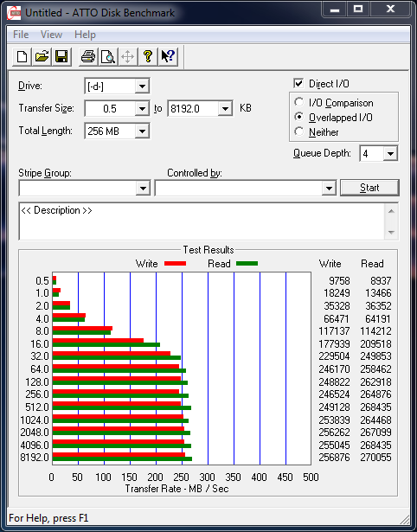Save results with the floppy disk icon
The width and height of the screenshot is (417, 532).
[61, 56]
